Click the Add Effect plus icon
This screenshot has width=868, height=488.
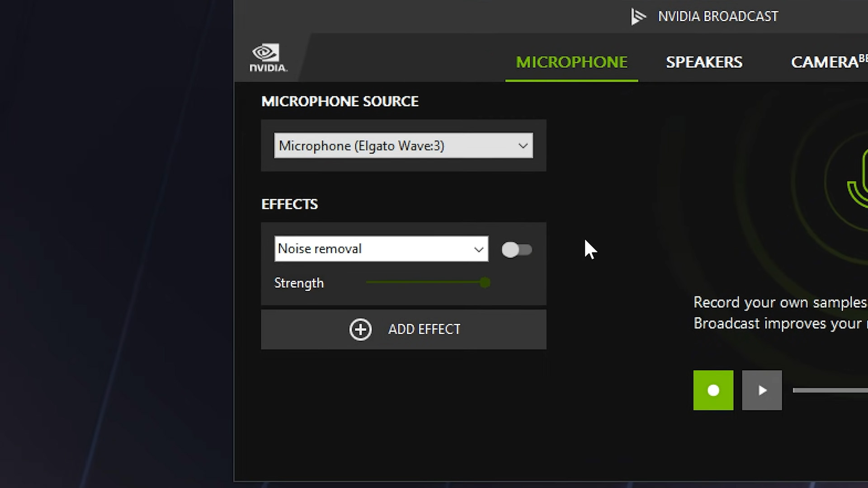(361, 329)
